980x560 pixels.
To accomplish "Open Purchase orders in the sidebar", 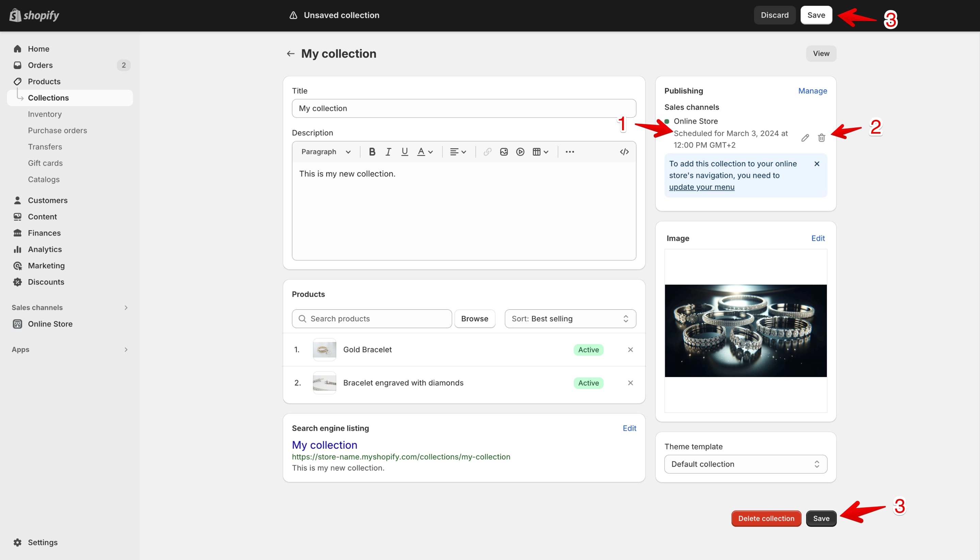I will coord(70,131).
